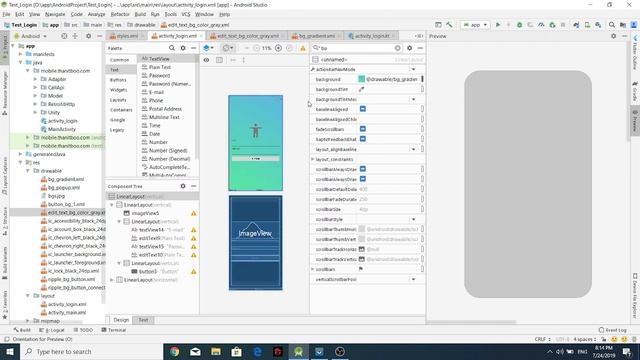
Task: Minimize the Palette panel
Action: 193,48
